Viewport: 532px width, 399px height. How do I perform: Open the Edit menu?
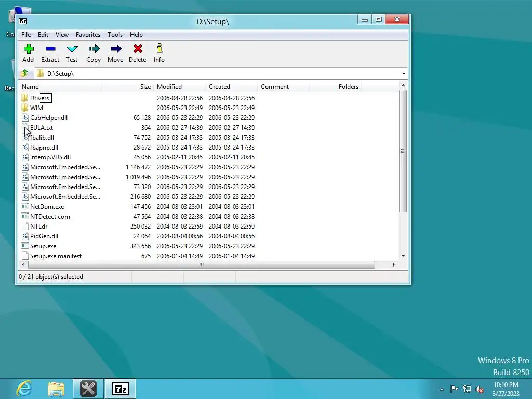[43, 35]
